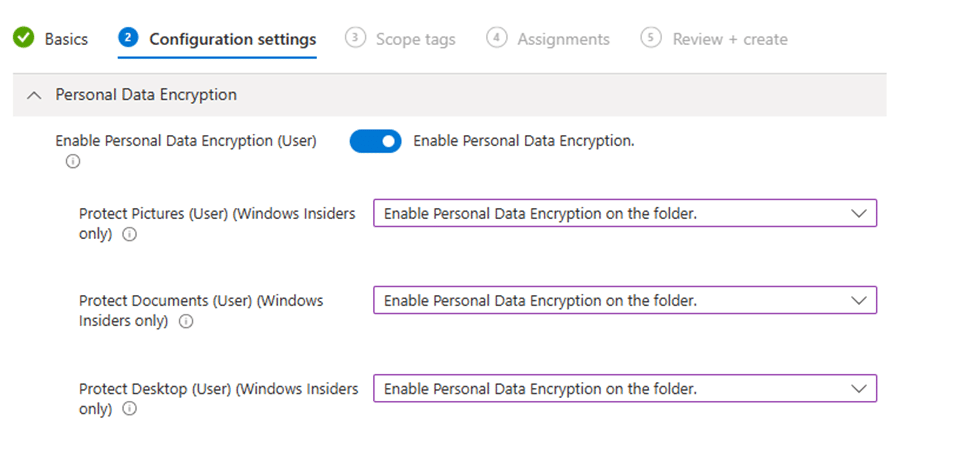
Task: Click the step 3 Scope tags circle icon
Action: click(354, 38)
